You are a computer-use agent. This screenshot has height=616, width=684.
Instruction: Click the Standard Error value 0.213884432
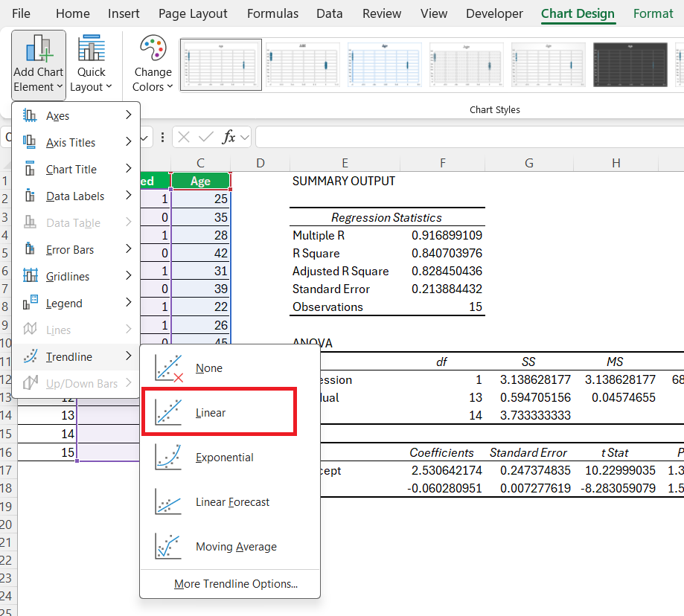[x=447, y=289]
